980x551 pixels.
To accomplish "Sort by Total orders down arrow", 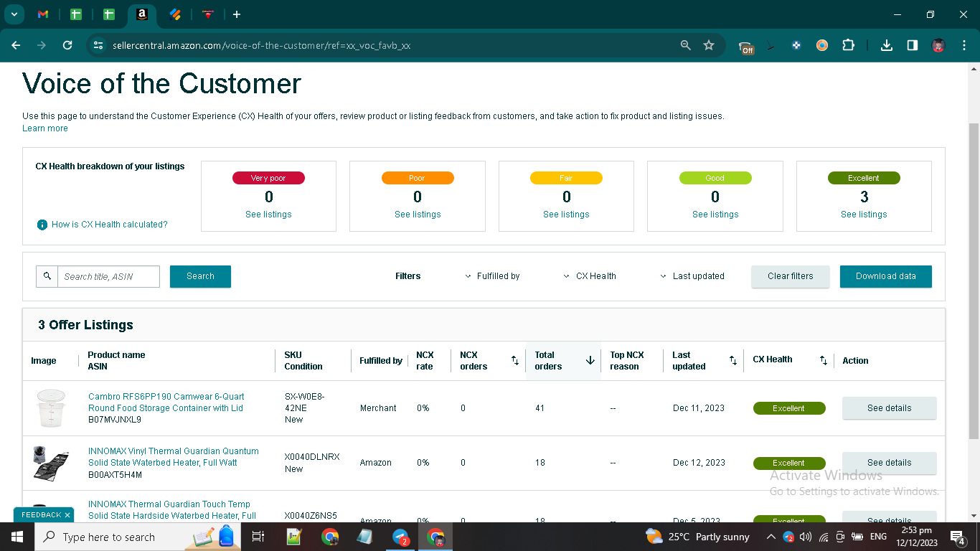I will [590, 360].
